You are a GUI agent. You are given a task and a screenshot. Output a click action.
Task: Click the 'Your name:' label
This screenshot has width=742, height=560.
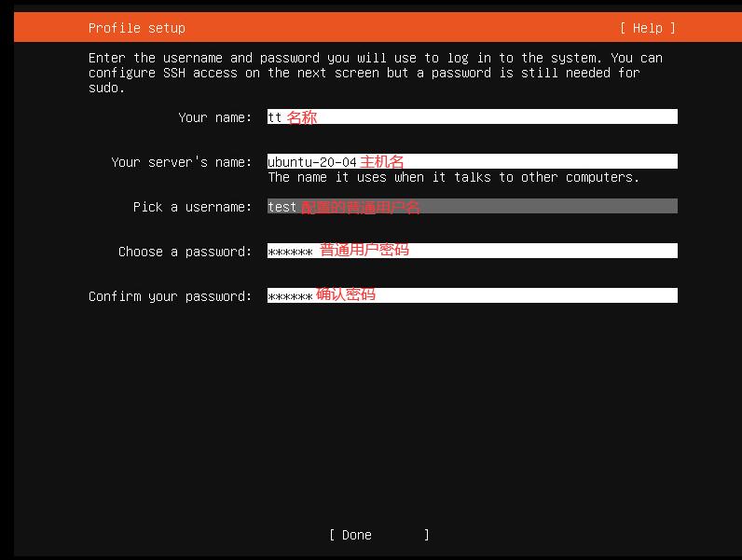click(x=215, y=117)
